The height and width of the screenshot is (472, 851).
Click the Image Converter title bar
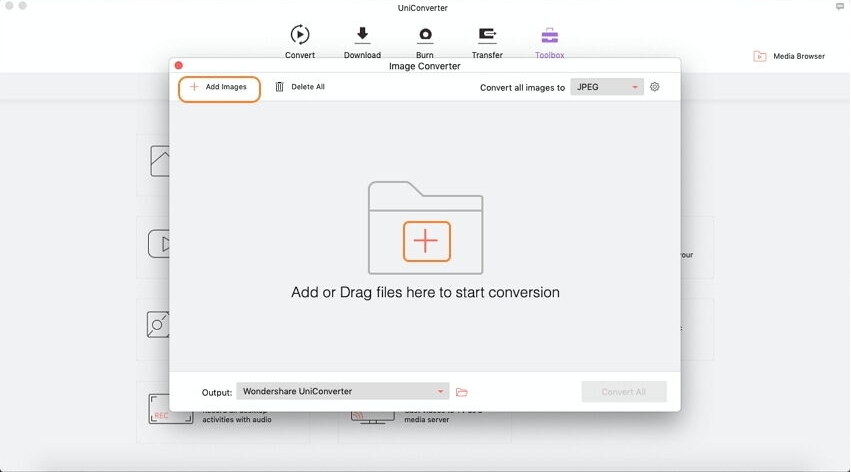coord(424,66)
